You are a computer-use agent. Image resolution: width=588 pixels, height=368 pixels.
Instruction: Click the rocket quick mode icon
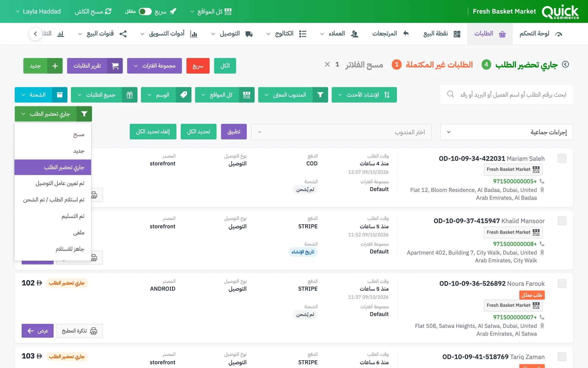tap(173, 12)
